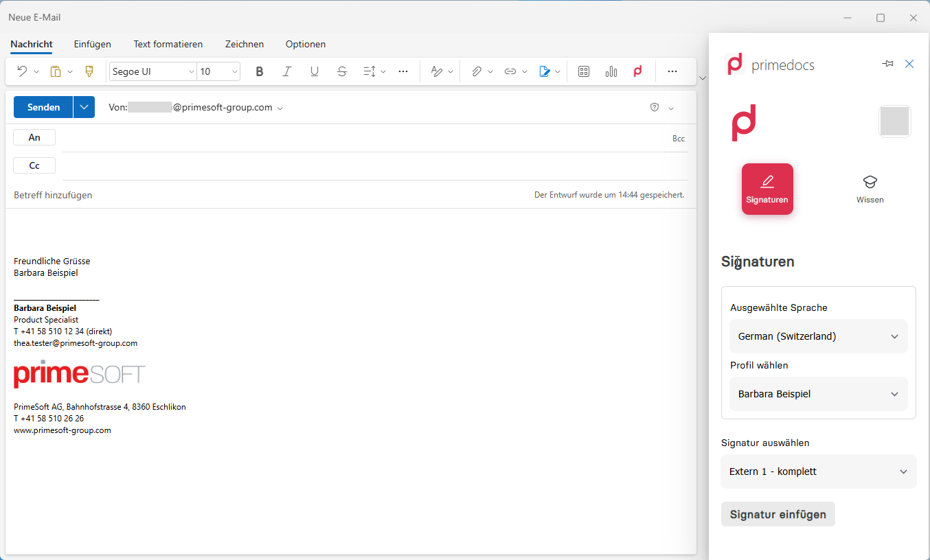Expand the ribbon chevron at toolbar end

[x=702, y=78]
